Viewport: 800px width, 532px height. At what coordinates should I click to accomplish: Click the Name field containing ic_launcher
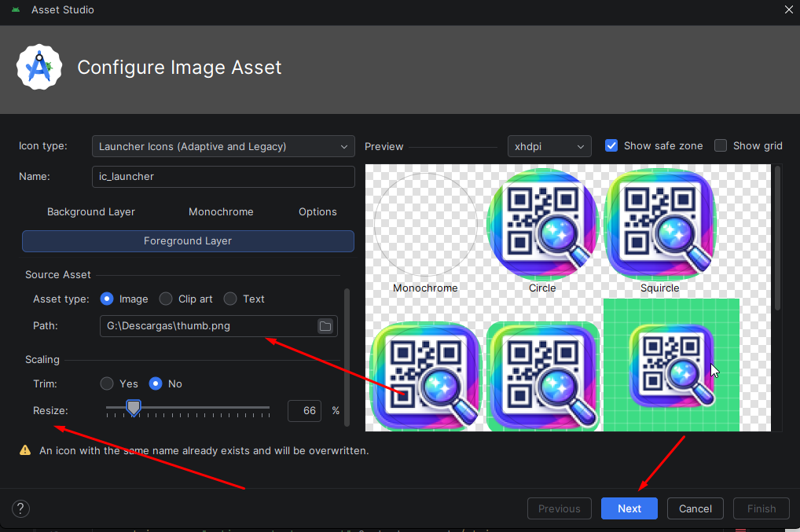[223, 177]
